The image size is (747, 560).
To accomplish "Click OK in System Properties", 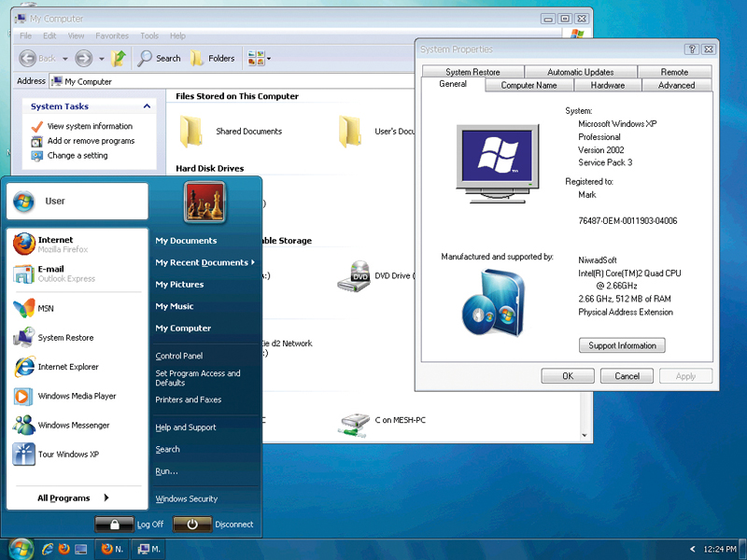I will (x=568, y=376).
